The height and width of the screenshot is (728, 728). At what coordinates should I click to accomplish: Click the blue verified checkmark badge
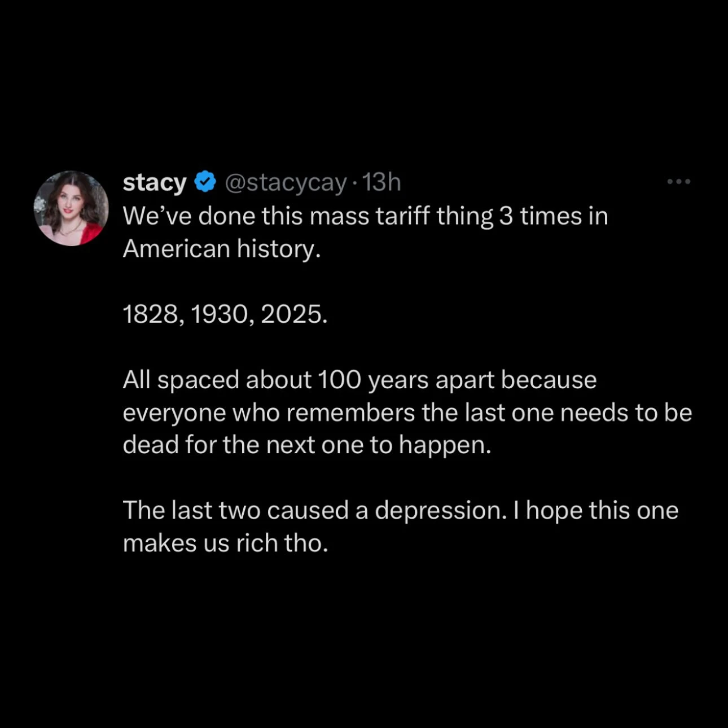pos(205,182)
